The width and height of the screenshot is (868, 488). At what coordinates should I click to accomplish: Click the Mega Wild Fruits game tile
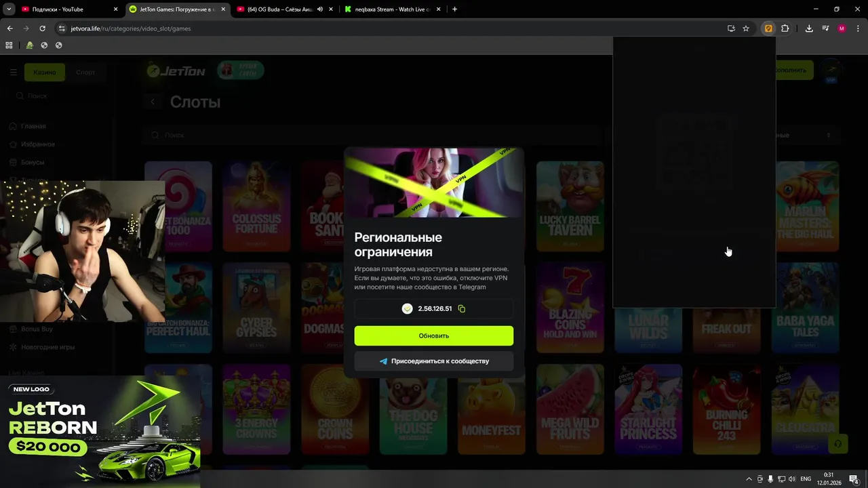tap(570, 409)
